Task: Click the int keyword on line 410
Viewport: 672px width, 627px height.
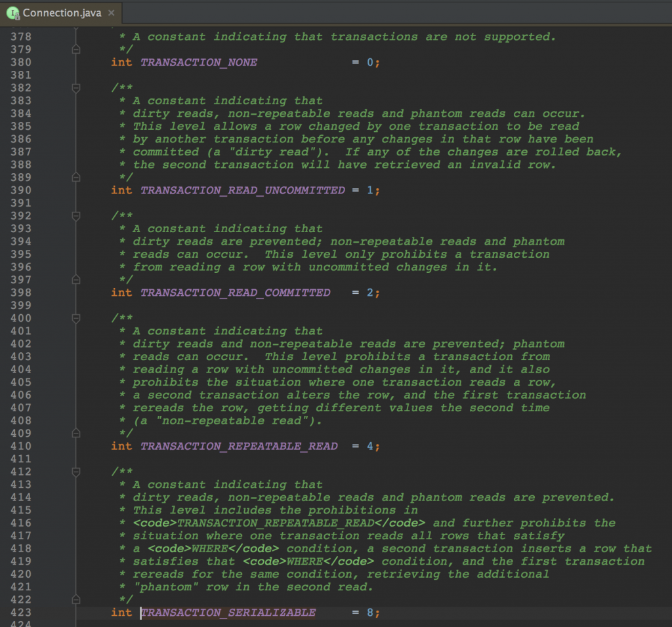Action: (x=121, y=446)
